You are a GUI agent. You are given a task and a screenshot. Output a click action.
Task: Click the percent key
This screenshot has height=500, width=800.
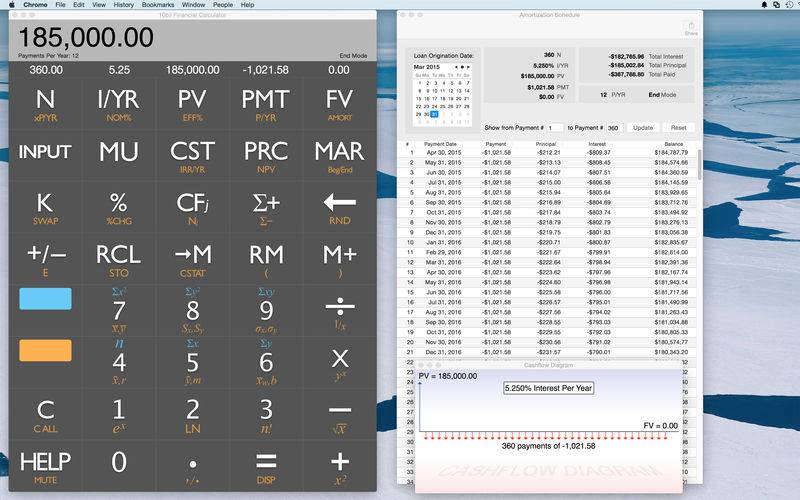click(x=119, y=207)
